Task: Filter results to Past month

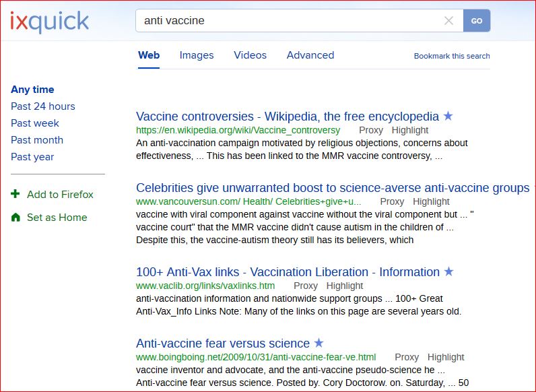Action: click(x=37, y=140)
